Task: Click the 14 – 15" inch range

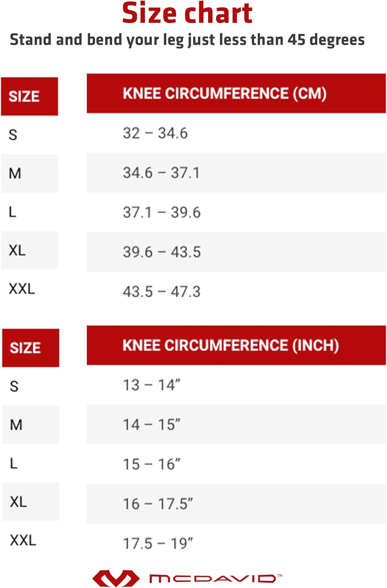Action: coord(152,425)
